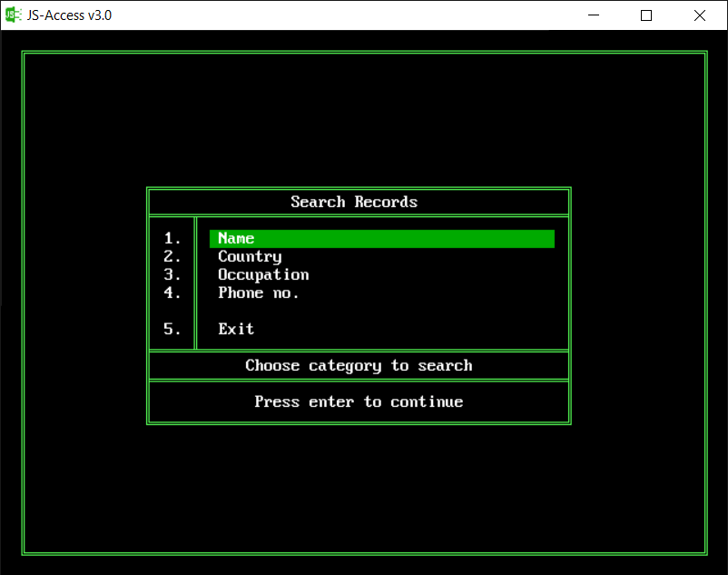Click option number 4 in the list

pos(172,292)
